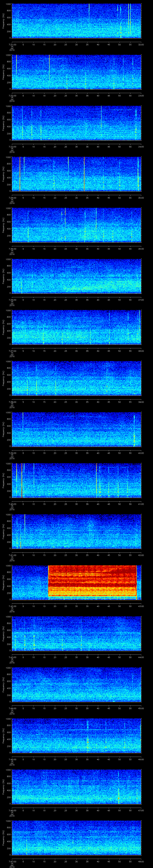Pick the 7:41:00 spectrogram plot

77,531
